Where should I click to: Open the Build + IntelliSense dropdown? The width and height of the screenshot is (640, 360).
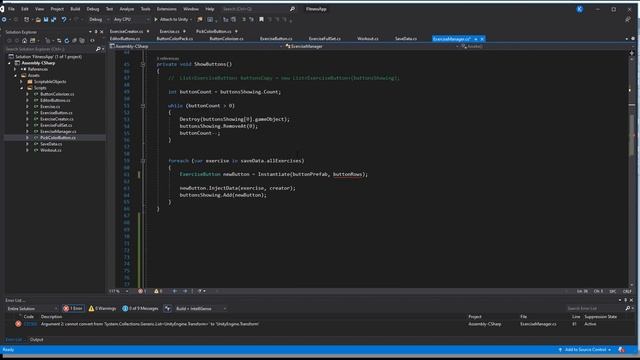click(201, 309)
